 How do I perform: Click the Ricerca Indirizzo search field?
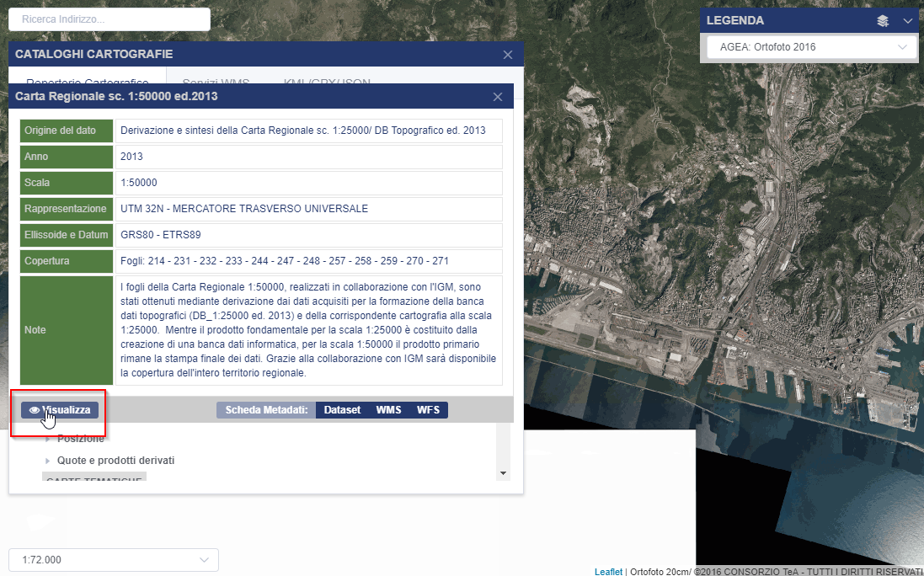pos(109,19)
